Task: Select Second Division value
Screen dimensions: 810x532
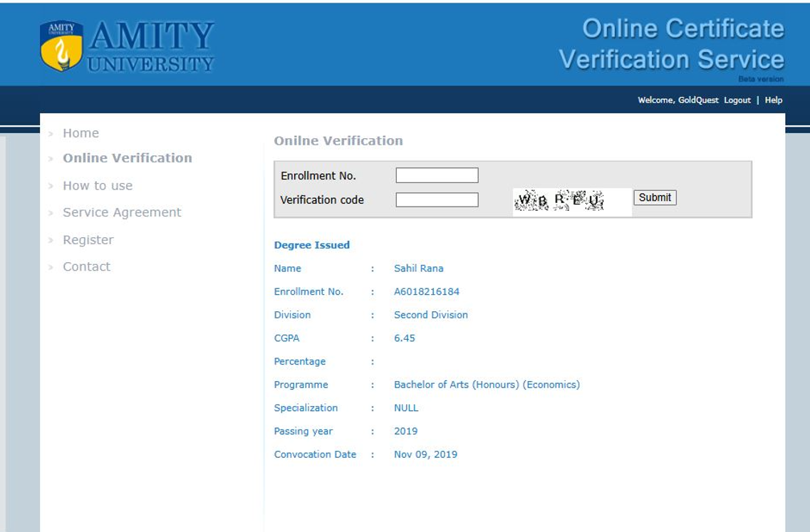Action: [x=431, y=315]
